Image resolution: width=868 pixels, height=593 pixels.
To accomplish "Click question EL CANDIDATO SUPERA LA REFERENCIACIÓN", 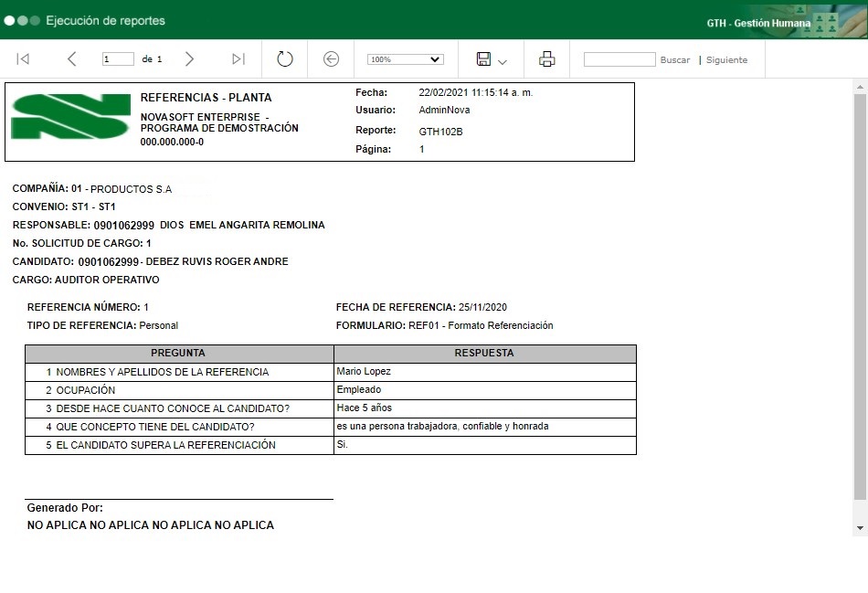I will click(165, 445).
